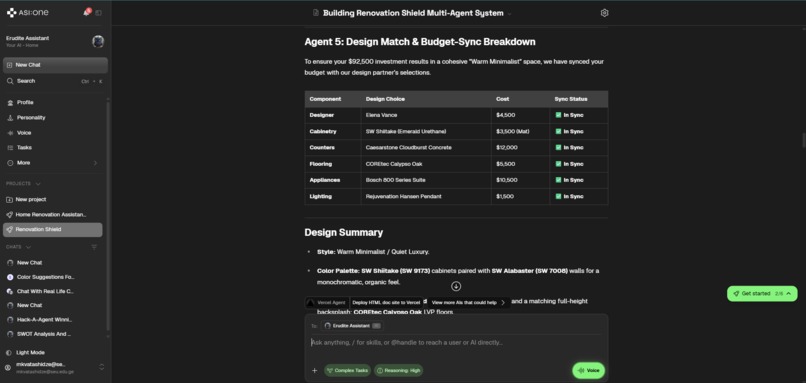Open the Erudite Assistant avatar
This screenshot has height=383, width=806.
pos(98,42)
